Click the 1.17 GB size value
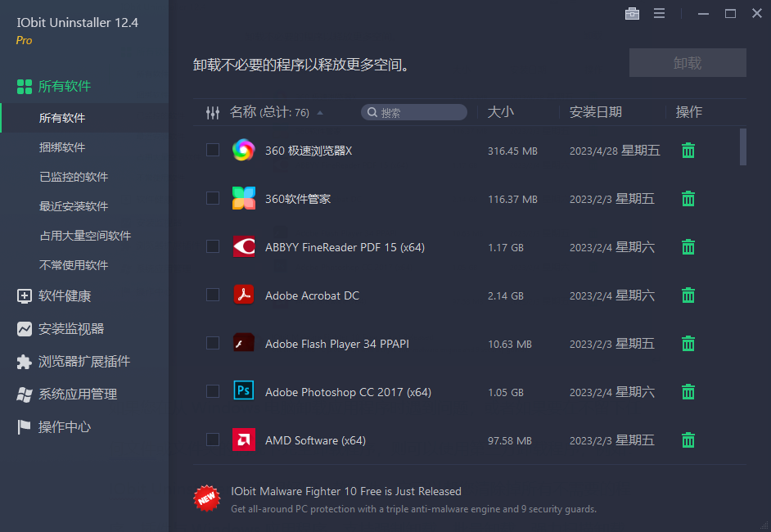The height and width of the screenshot is (532, 771). point(506,247)
